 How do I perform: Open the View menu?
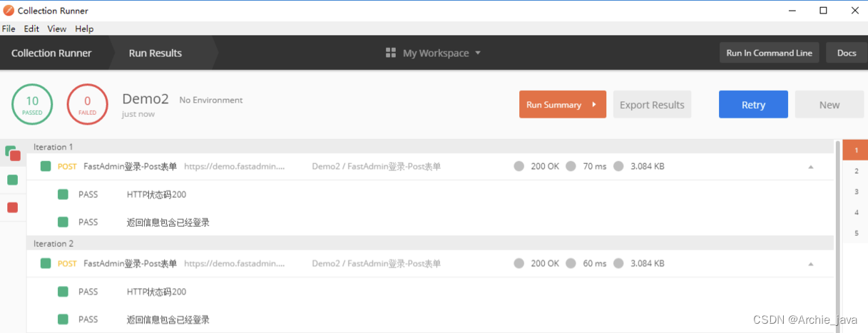click(57, 29)
